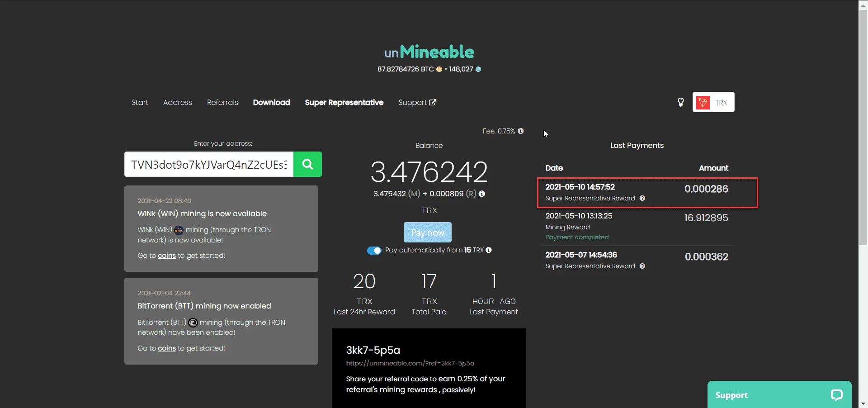Viewport: 868px width, 408px height.
Task: Click the scrollbar down arrow
Action: 863,403
